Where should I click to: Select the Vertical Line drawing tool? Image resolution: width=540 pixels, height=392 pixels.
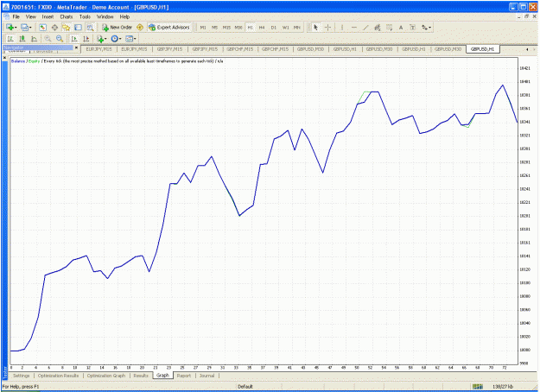coord(342,27)
